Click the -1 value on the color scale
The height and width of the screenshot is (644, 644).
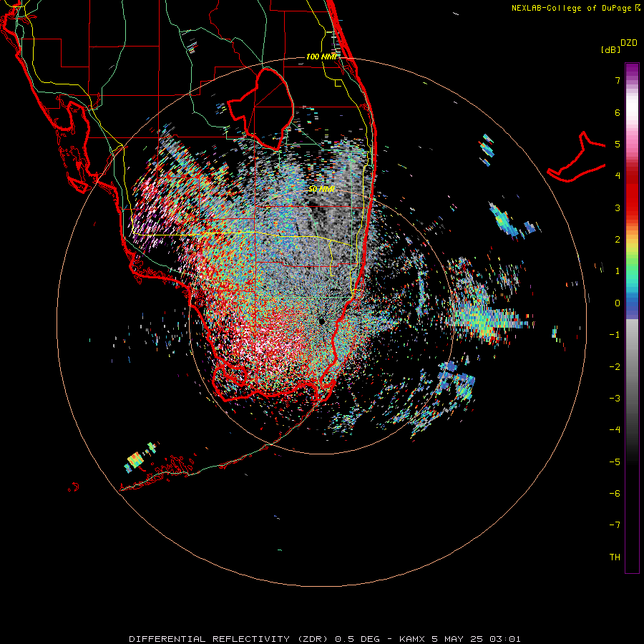[615, 334]
